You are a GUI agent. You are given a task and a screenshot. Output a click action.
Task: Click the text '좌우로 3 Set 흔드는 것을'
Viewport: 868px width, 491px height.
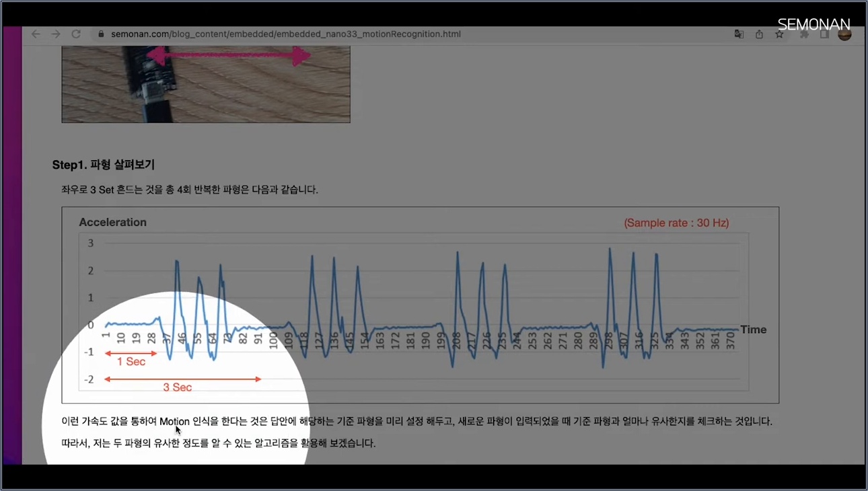click(114, 190)
